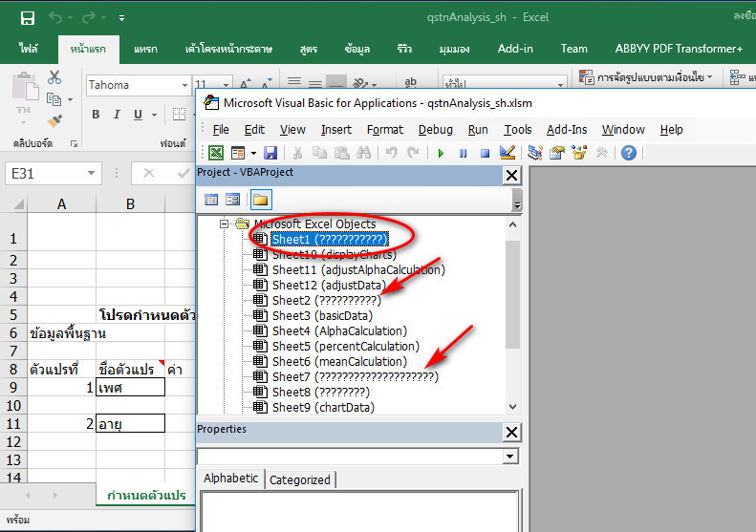
Task: Open the VBA Format menu
Action: click(385, 130)
